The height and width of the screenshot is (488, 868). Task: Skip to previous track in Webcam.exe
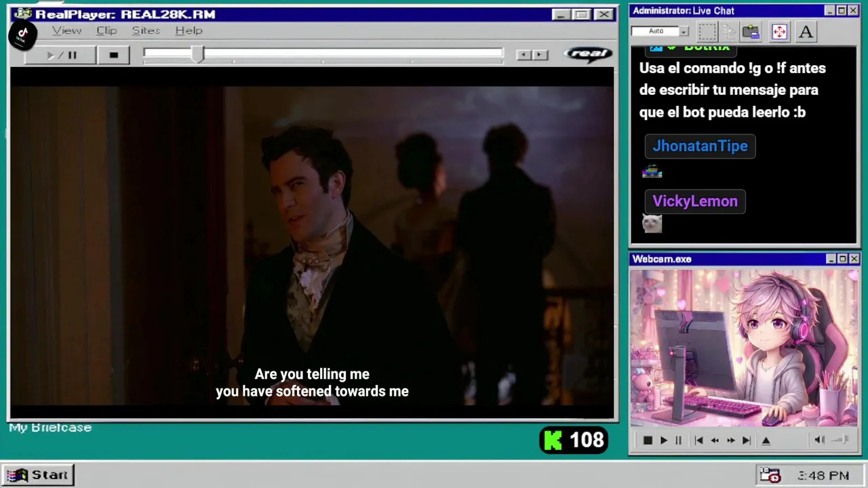[699, 441]
